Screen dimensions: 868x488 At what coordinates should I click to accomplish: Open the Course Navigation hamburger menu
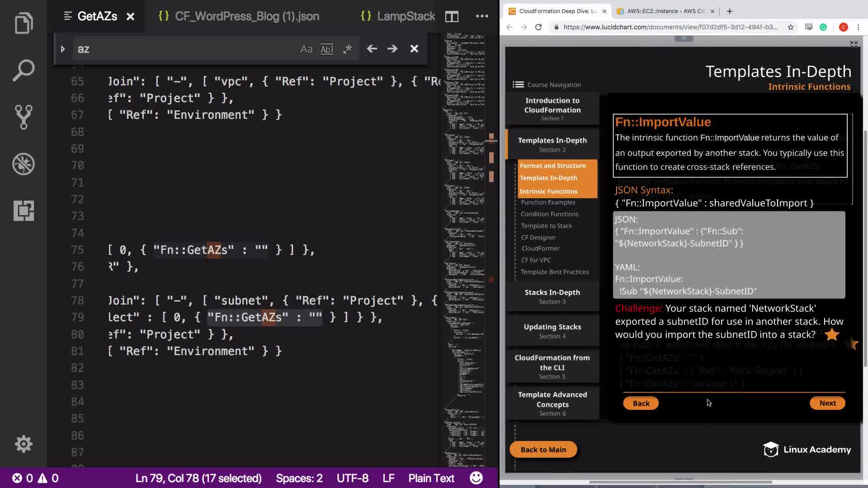[x=518, y=84]
